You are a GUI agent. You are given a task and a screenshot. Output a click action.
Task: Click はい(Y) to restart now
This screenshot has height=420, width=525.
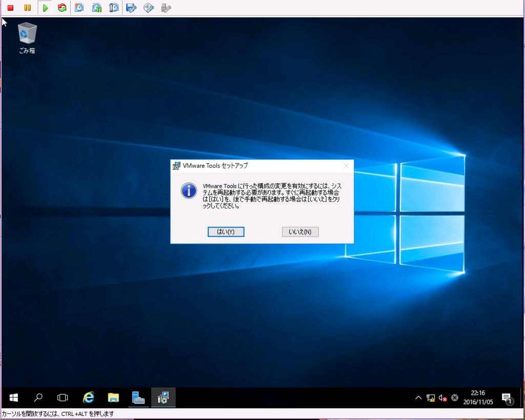point(226,232)
